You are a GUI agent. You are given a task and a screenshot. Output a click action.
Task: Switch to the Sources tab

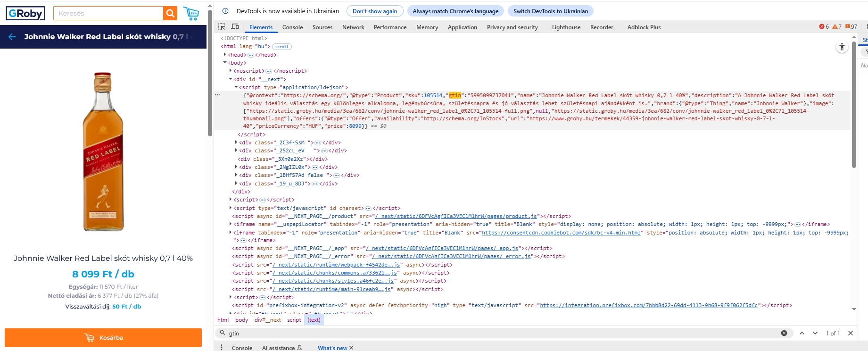pos(322,27)
